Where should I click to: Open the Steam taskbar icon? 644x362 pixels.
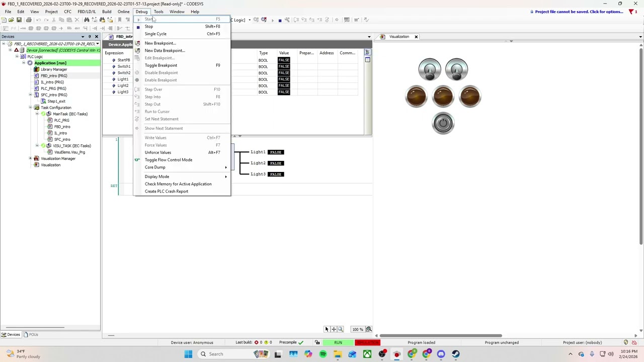pyautogui.click(x=456, y=354)
